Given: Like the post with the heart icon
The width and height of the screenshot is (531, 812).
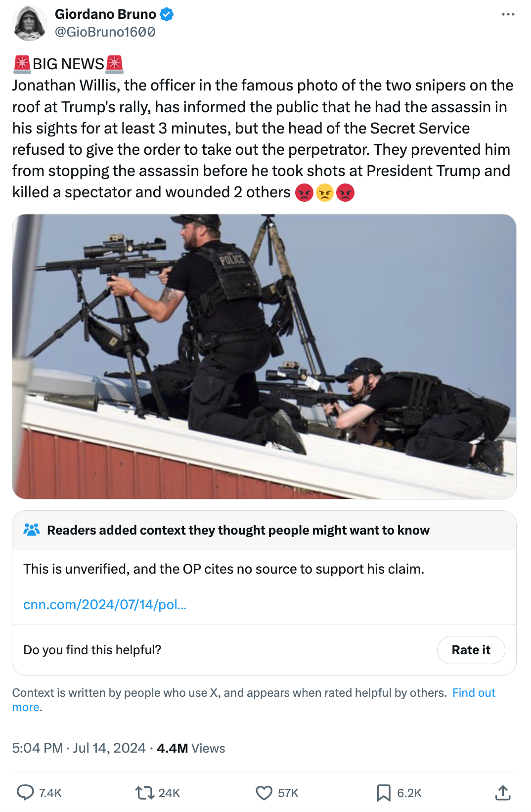Looking at the screenshot, I should 264,793.
